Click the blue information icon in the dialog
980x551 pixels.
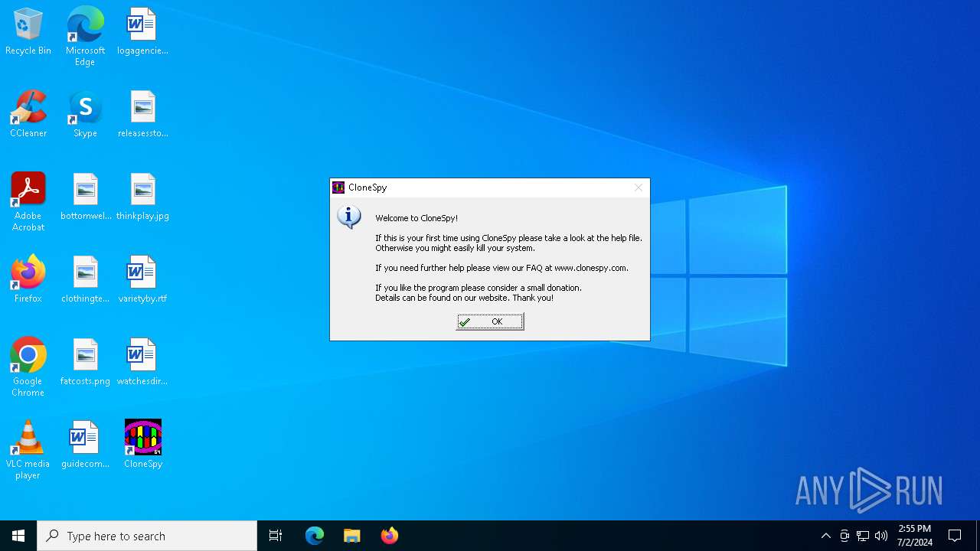(x=349, y=217)
